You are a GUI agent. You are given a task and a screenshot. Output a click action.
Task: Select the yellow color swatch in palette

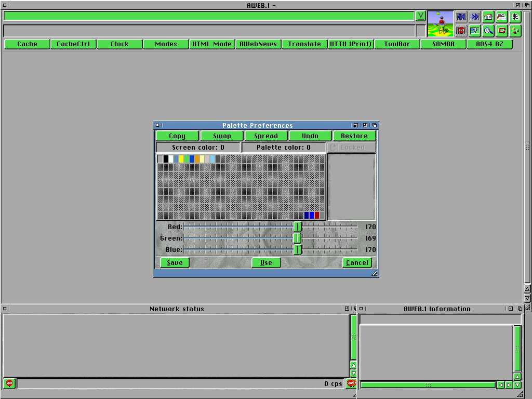click(181, 159)
